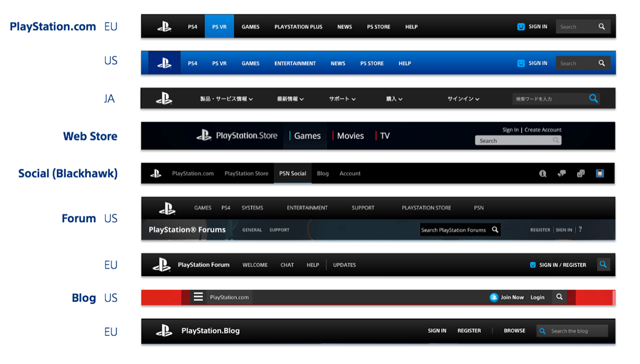Select the highlighted PS VR tab in the EU bar

point(219,27)
